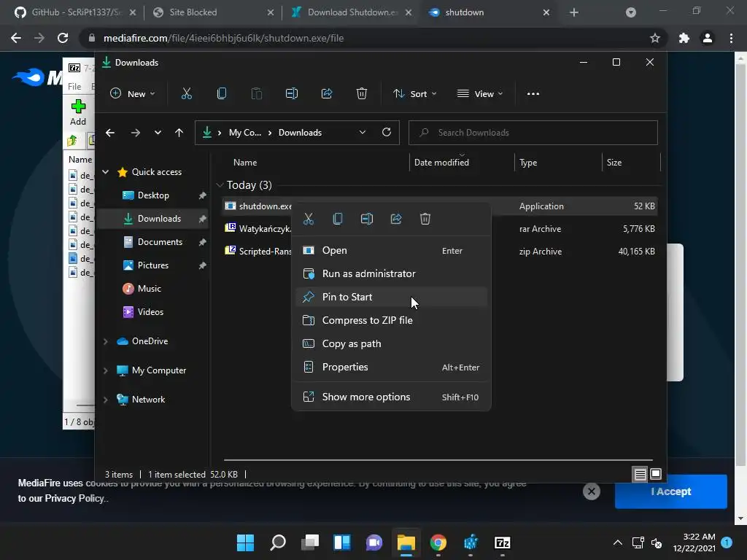Open recent locations chevron dropdown
Screen dimensions: 747x560
[x=158, y=133]
